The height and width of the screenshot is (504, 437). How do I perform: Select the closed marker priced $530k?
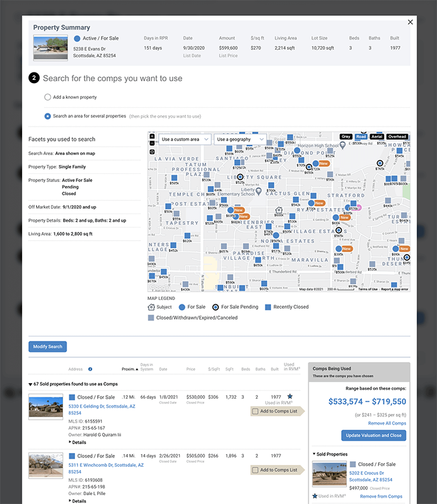coord(292,216)
